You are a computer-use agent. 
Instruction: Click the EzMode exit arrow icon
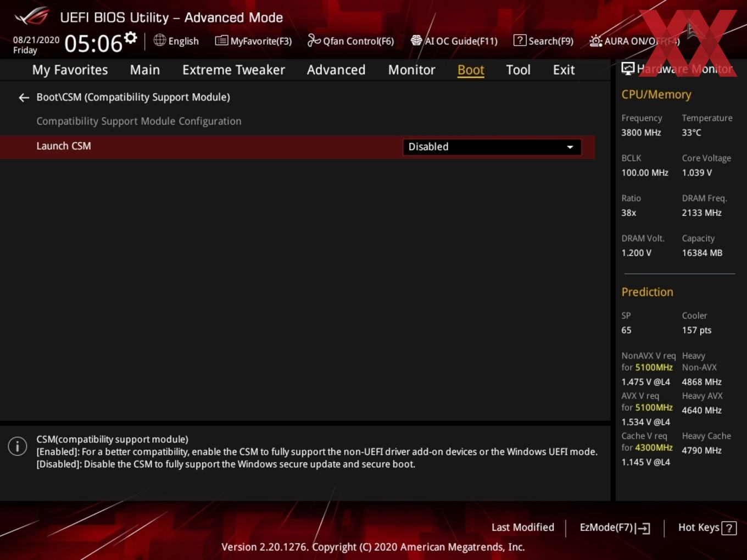643,528
